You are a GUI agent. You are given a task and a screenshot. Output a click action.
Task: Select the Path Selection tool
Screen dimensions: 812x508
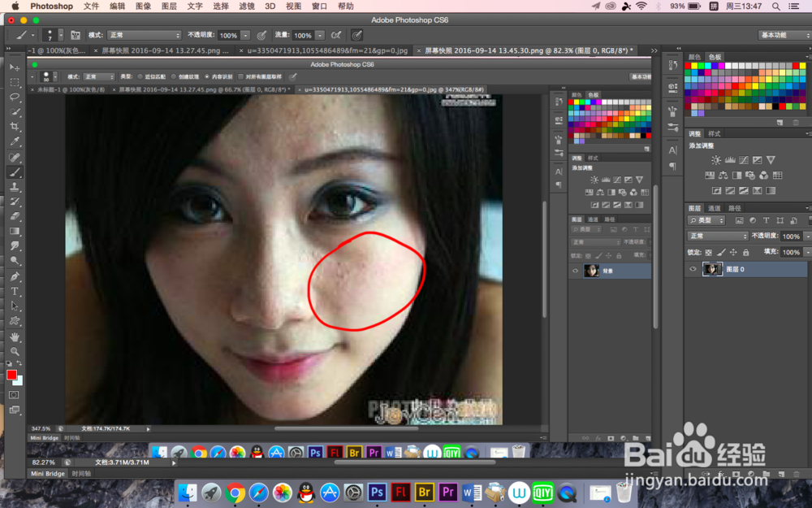15,306
